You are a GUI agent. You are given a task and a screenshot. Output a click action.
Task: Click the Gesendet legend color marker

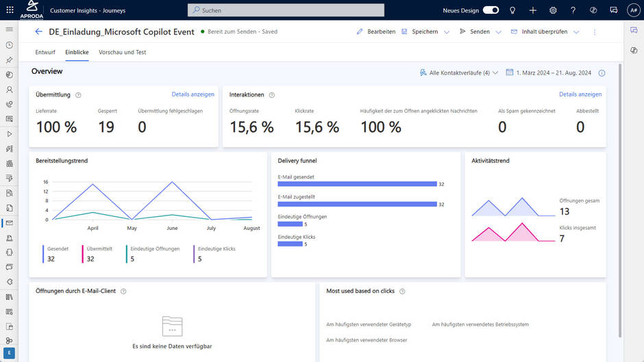click(43, 255)
